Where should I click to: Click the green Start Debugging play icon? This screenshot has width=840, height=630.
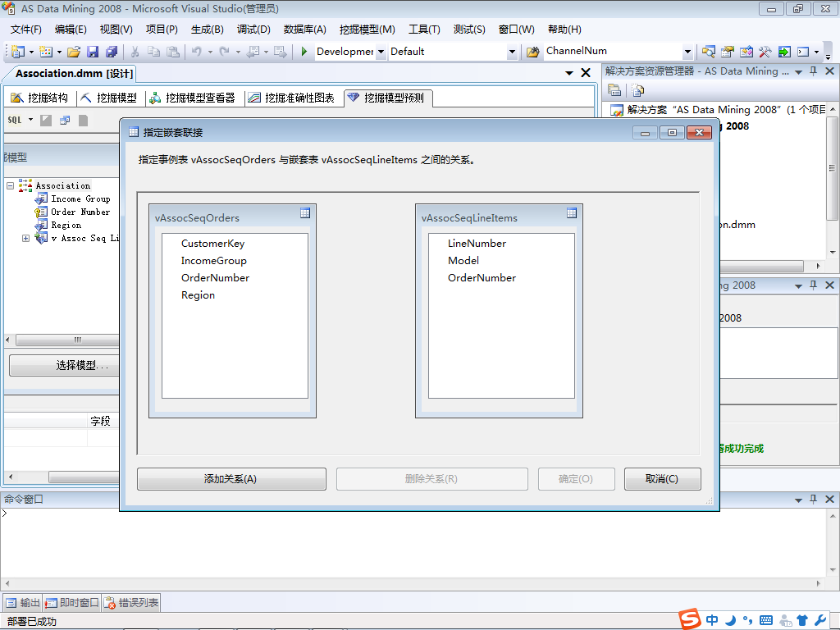pos(304,52)
